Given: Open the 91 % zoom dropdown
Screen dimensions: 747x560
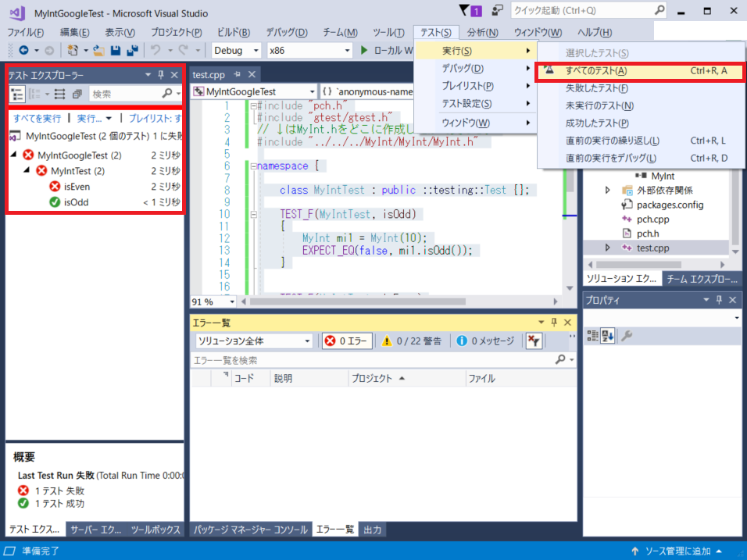Looking at the screenshot, I should [x=232, y=301].
